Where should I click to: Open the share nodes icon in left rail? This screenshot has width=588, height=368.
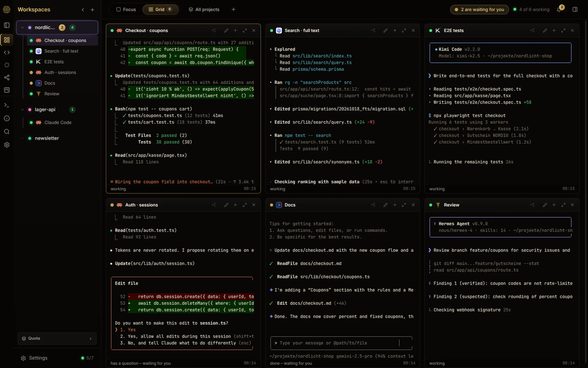coord(7,78)
